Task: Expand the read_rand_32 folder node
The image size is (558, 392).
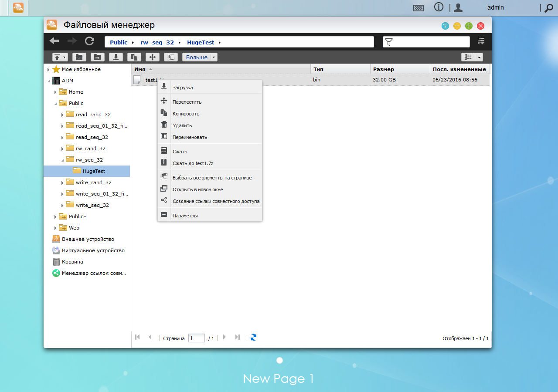Action: [62, 115]
